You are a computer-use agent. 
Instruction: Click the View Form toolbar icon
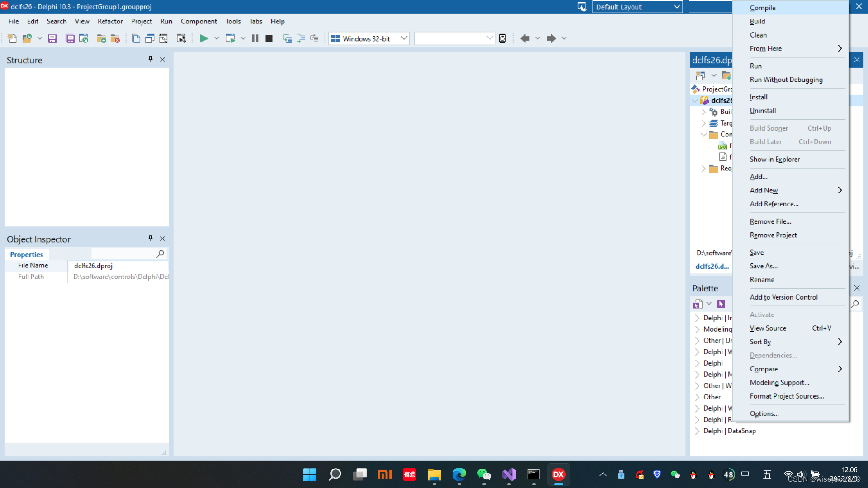(150, 38)
